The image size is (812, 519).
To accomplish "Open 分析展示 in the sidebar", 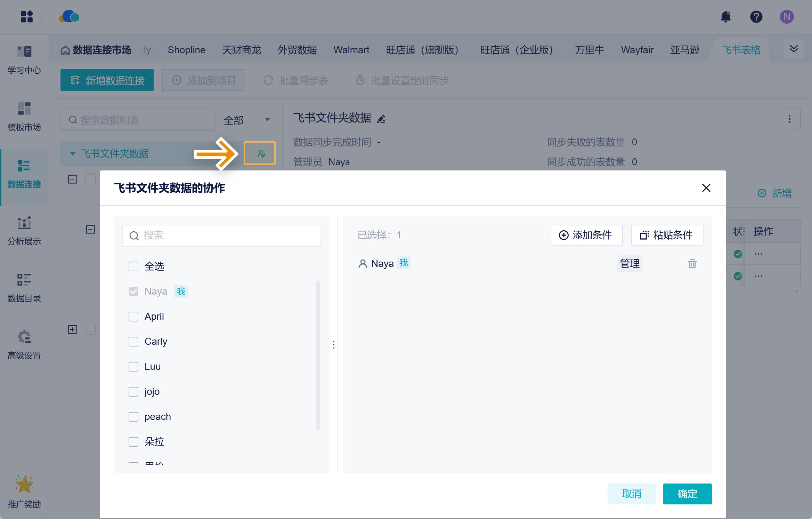I will point(24,230).
